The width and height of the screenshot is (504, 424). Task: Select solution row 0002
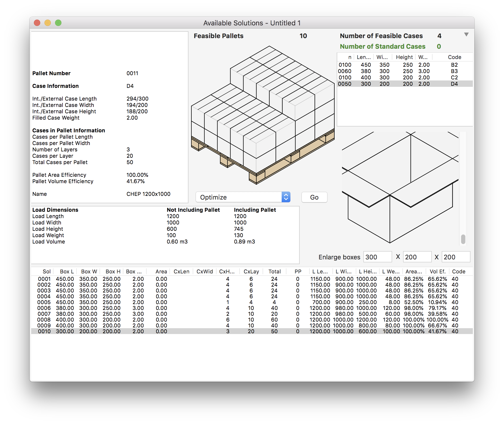click(x=252, y=285)
